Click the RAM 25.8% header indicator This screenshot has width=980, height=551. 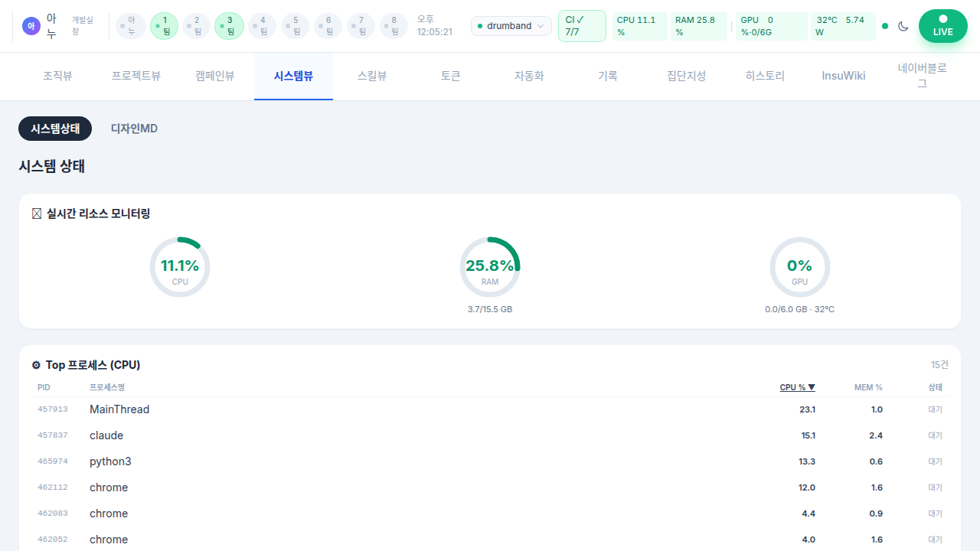tap(697, 26)
